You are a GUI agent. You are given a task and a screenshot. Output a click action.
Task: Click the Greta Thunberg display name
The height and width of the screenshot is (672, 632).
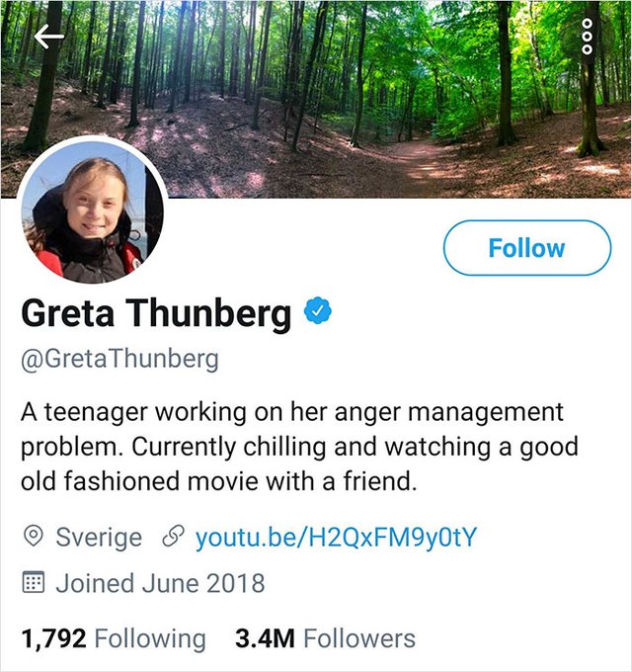(x=156, y=313)
